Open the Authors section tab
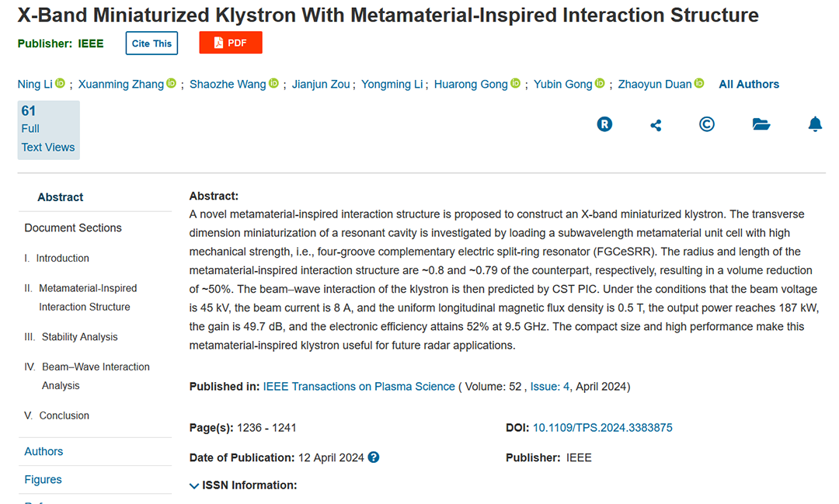This screenshot has height=504, width=839. pyautogui.click(x=44, y=451)
